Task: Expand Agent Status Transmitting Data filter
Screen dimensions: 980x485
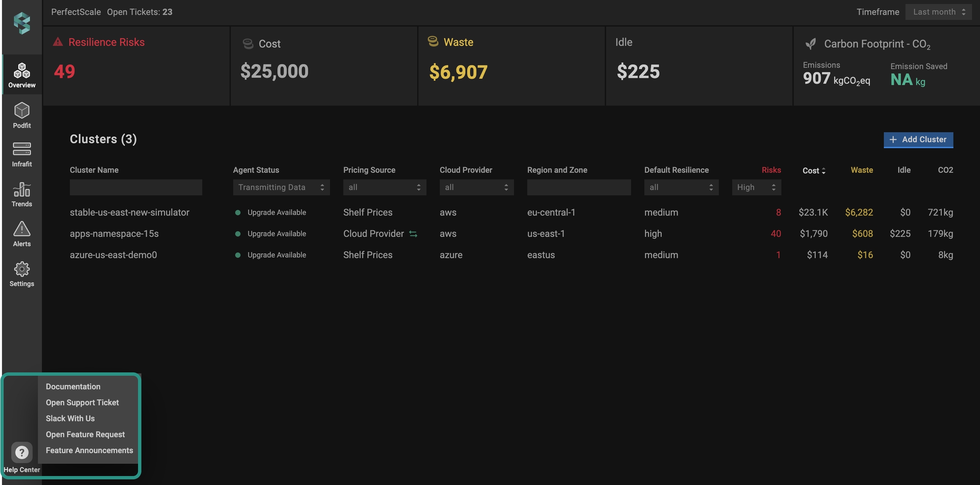Action: pyautogui.click(x=281, y=187)
